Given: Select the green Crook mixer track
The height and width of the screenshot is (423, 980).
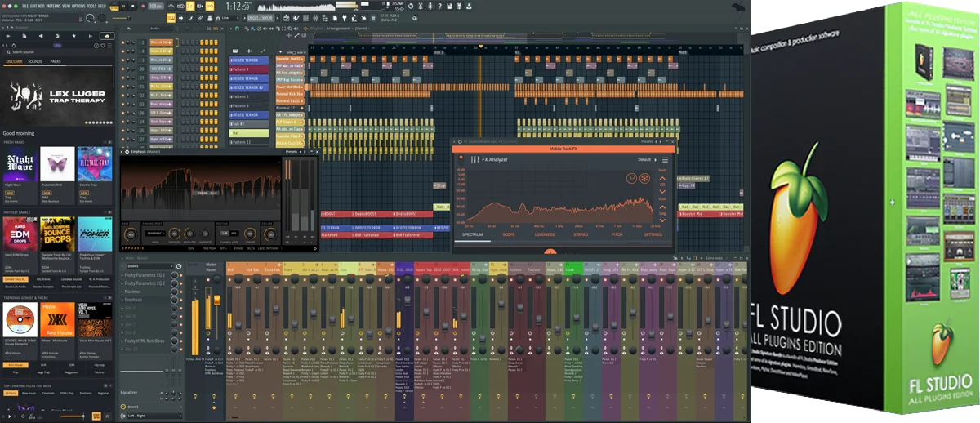Looking at the screenshot, I should pos(574,268).
